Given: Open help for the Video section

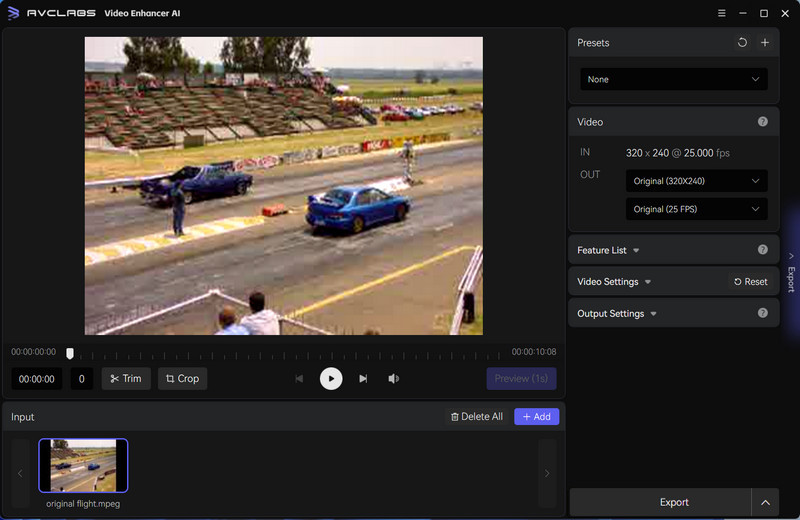Looking at the screenshot, I should tap(763, 121).
